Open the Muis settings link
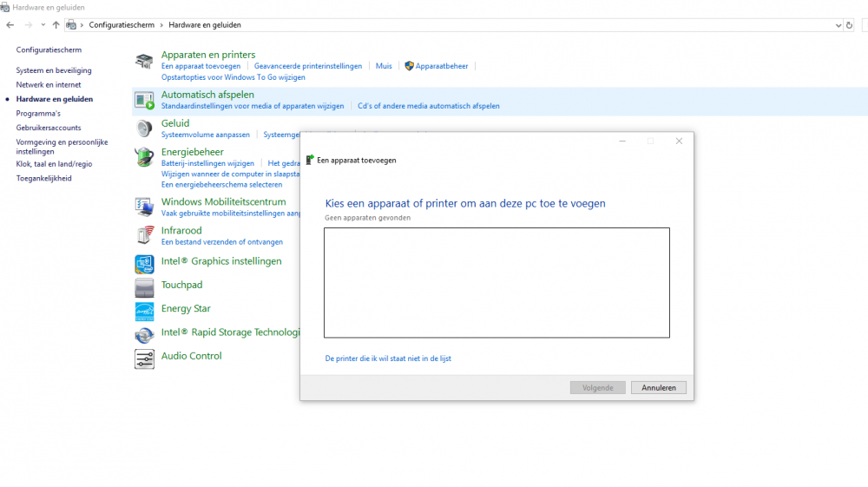 click(384, 66)
